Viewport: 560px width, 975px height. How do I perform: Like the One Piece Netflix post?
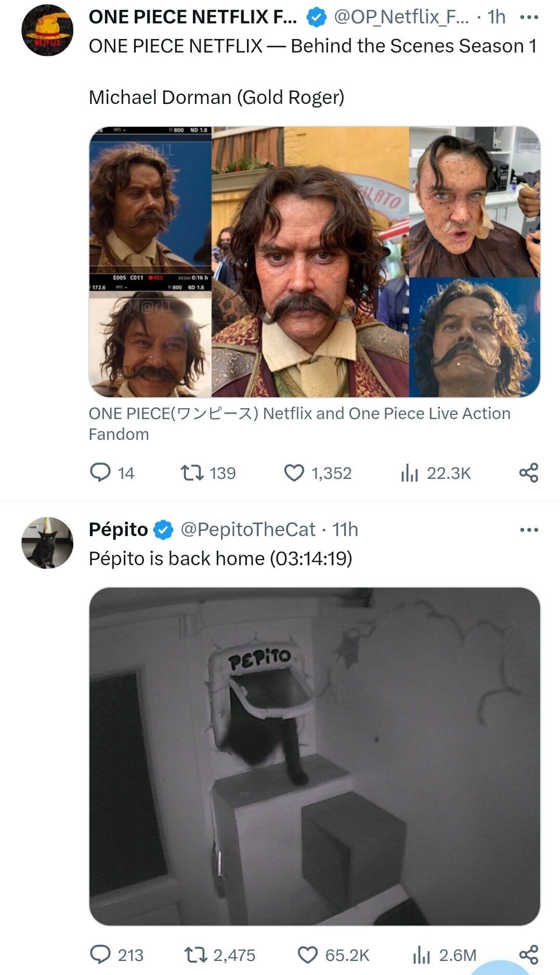[x=294, y=473]
